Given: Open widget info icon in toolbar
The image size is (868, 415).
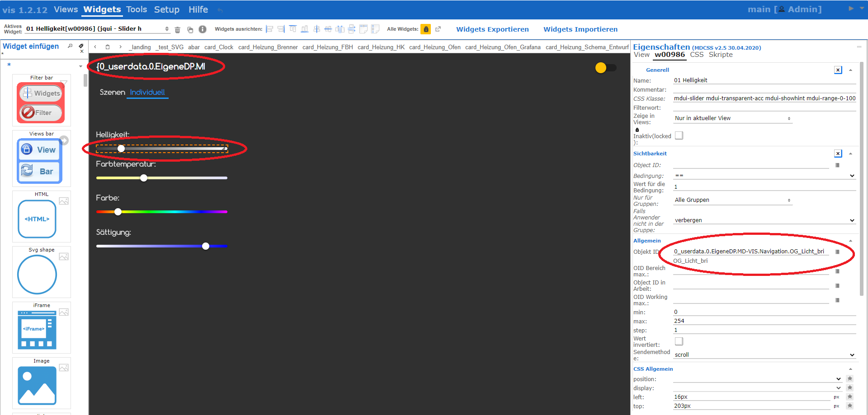Looking at the screenshot, I should click(x=203, y=29).
